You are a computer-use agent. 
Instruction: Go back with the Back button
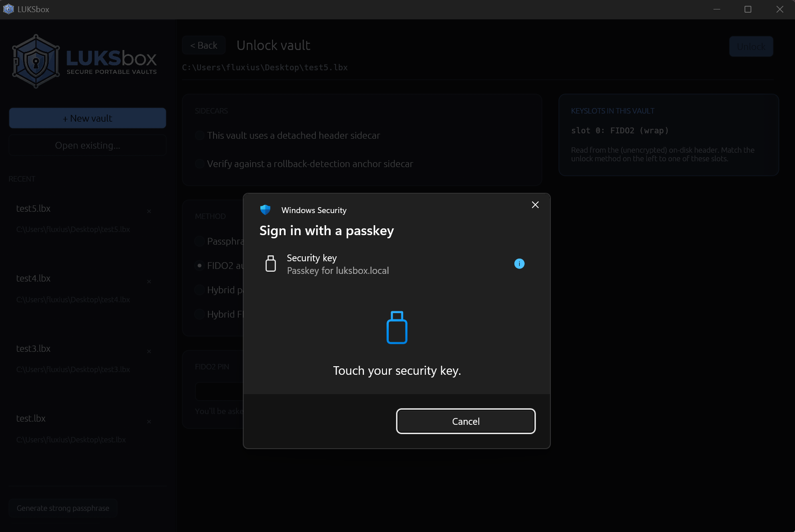pos(204,45)
